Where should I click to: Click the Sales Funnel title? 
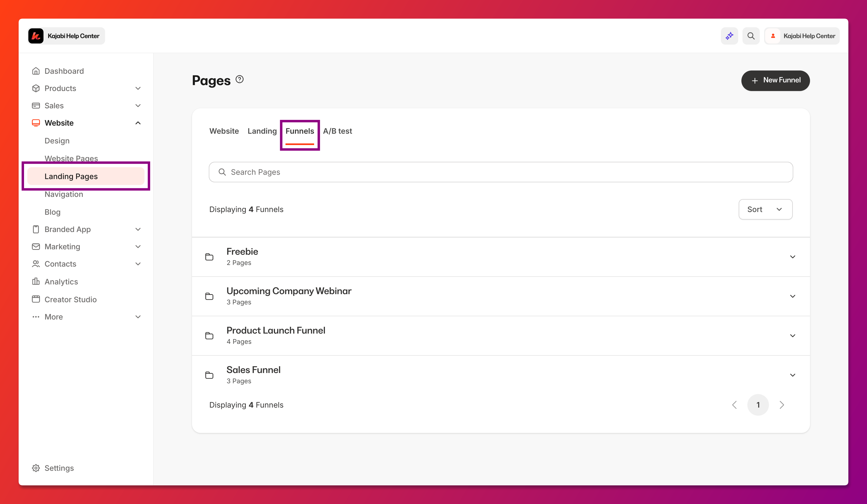[x=253, y=369]
